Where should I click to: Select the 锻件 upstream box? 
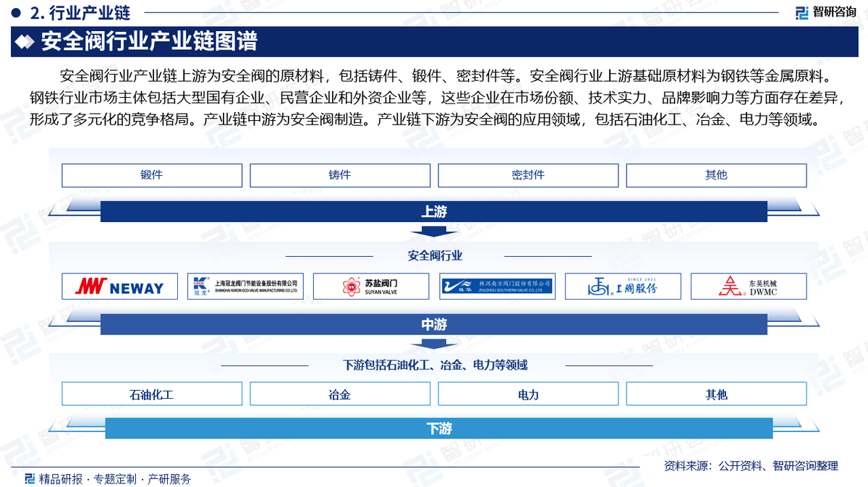click(x=152, y=175)
